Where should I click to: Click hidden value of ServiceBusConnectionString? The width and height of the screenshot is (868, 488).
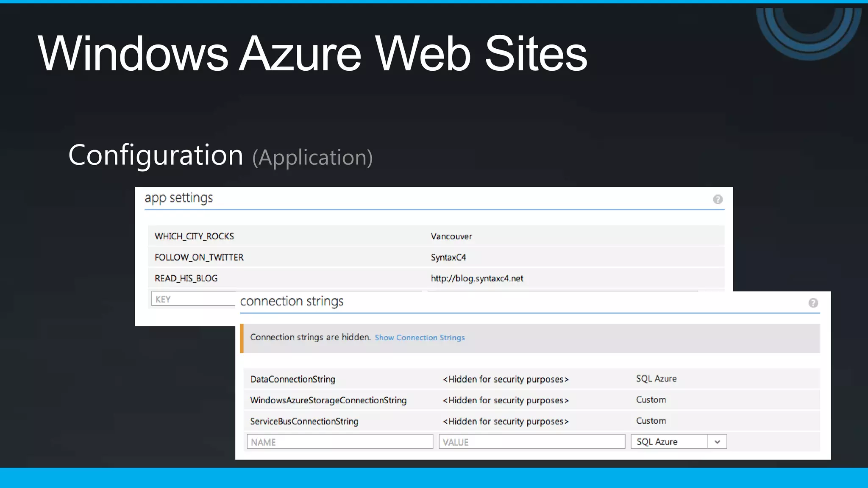506,421
